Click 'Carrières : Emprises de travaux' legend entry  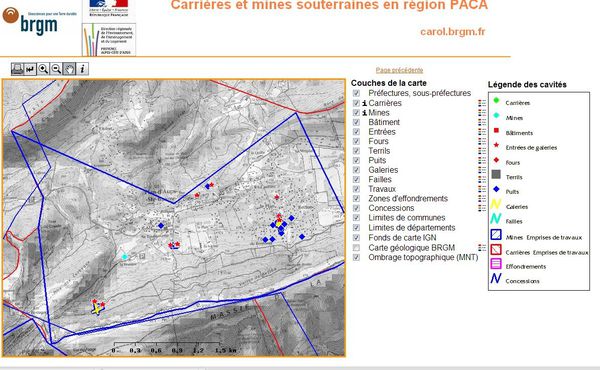547,253
